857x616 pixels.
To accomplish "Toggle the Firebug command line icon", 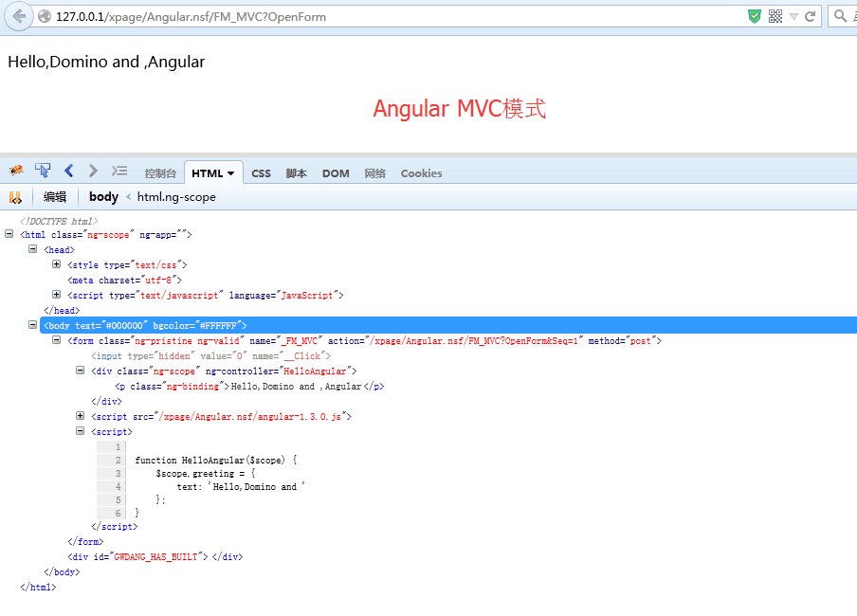I will [119, 172].
